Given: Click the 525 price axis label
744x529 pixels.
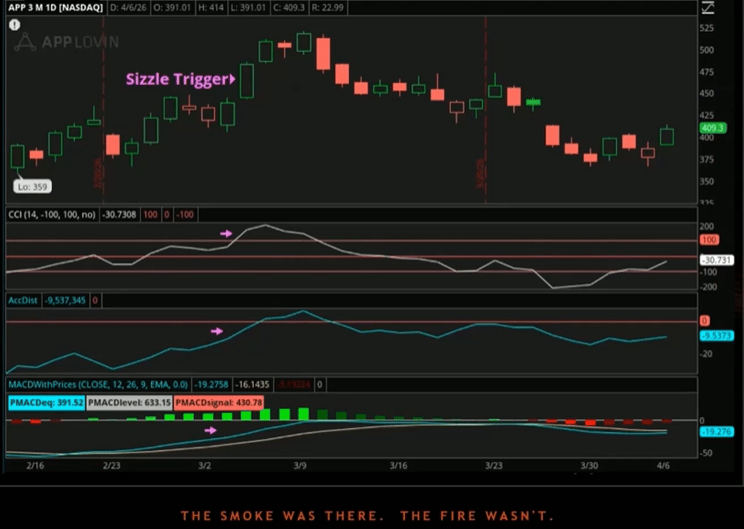Looking at the screenshot, I should (707, 28).
